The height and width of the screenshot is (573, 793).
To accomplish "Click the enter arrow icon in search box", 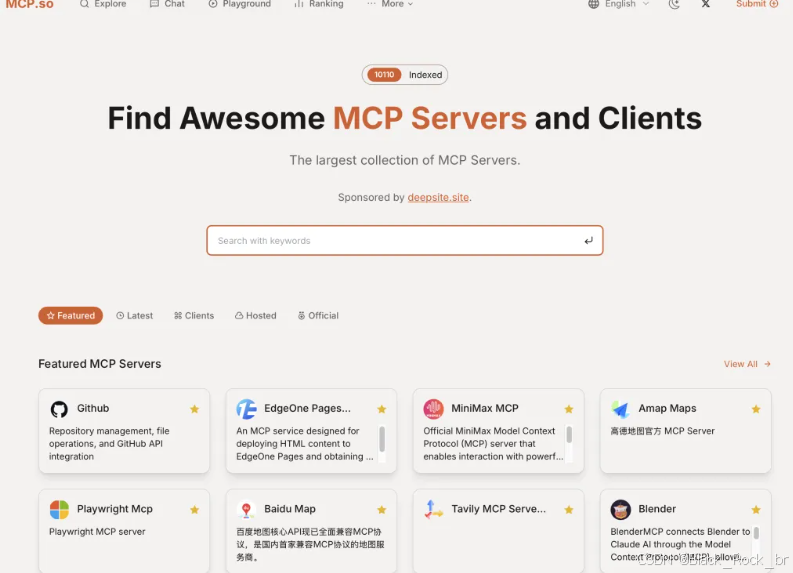I will tap(588, 241).
